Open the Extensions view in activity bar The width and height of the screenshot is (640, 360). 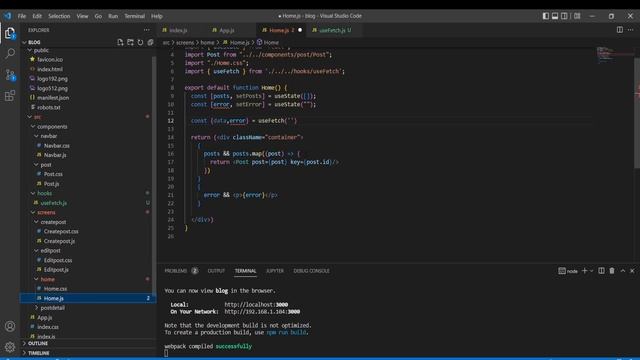[x=10, y=96]
